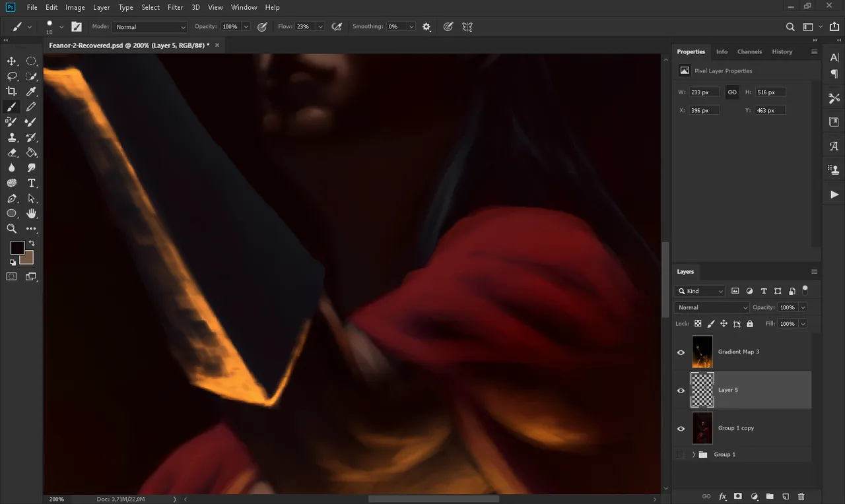Toggle pressure for opacity button
Image resolution: width=845 pixels, height=504 pixels.
pos(262,27)
